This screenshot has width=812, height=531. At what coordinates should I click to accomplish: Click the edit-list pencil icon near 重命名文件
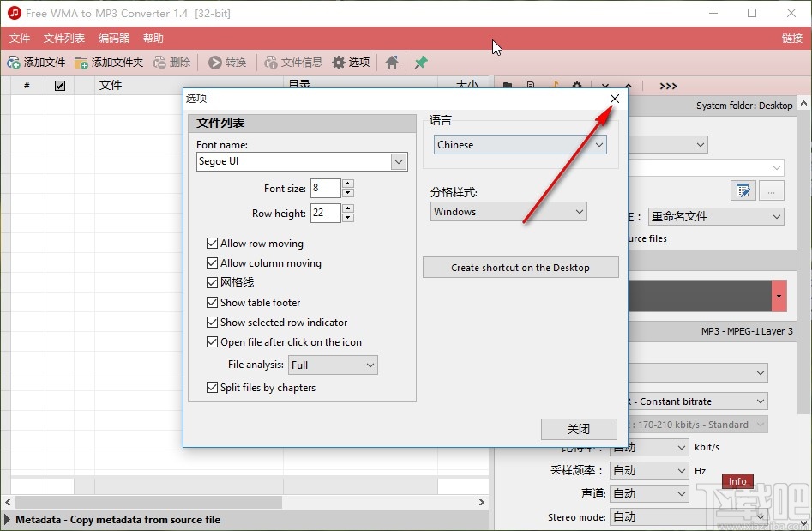coord(743,191)
